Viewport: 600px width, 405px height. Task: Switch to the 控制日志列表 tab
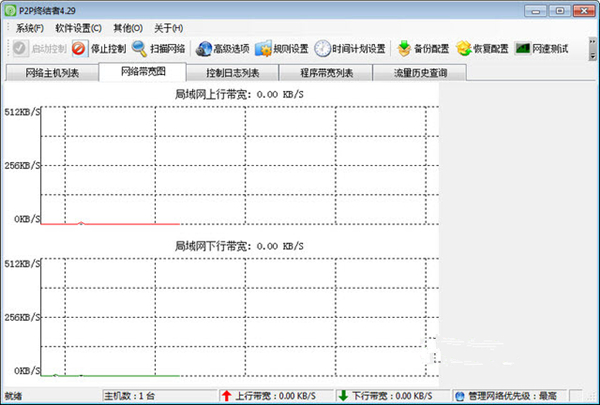pos(233,73)
